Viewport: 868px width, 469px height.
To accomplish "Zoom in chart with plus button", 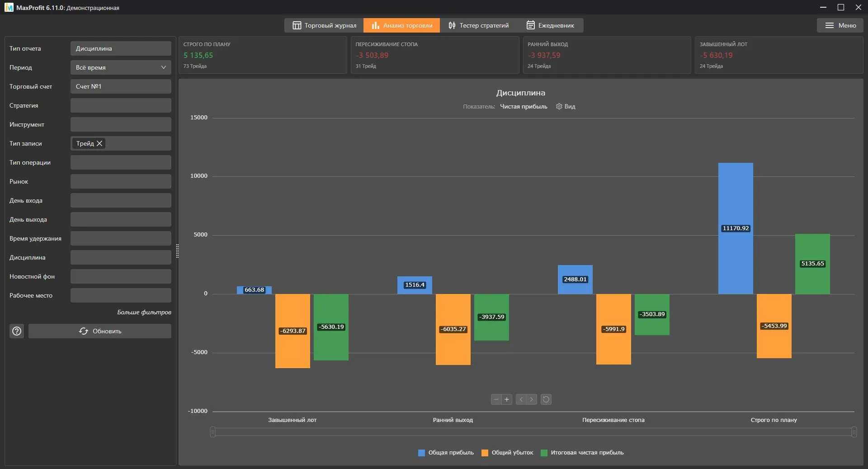I will (x=507, y=399).
